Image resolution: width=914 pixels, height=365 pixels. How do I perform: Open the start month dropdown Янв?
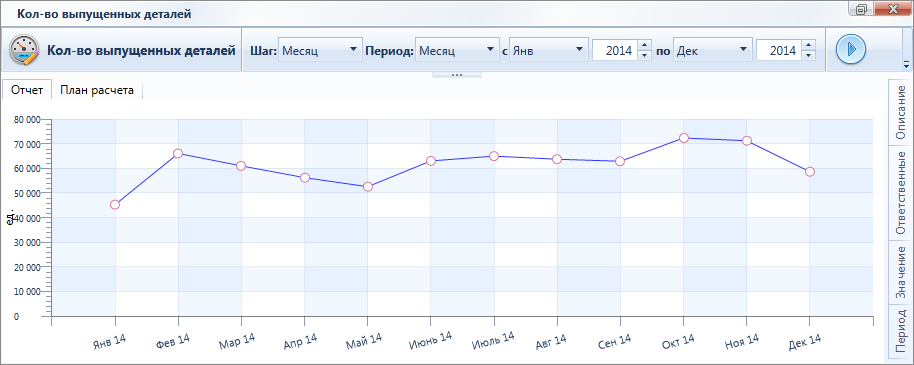[548, 50]
